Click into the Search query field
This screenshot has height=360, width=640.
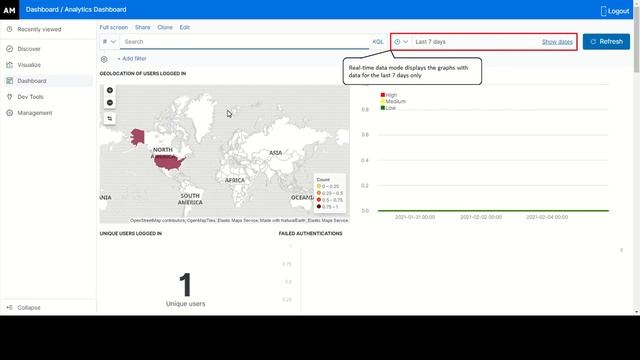(x=244, y=42)
